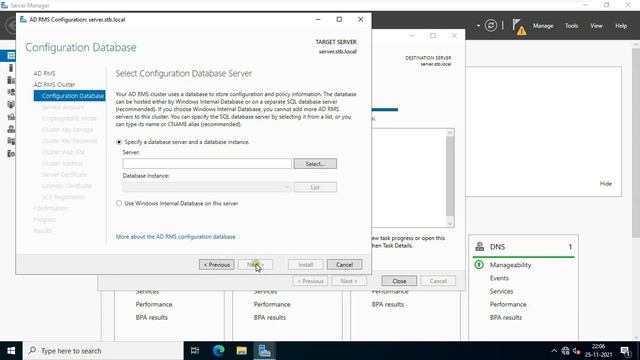Select AD RMS Cluster step in sidebar

click(x=54, y=84)
